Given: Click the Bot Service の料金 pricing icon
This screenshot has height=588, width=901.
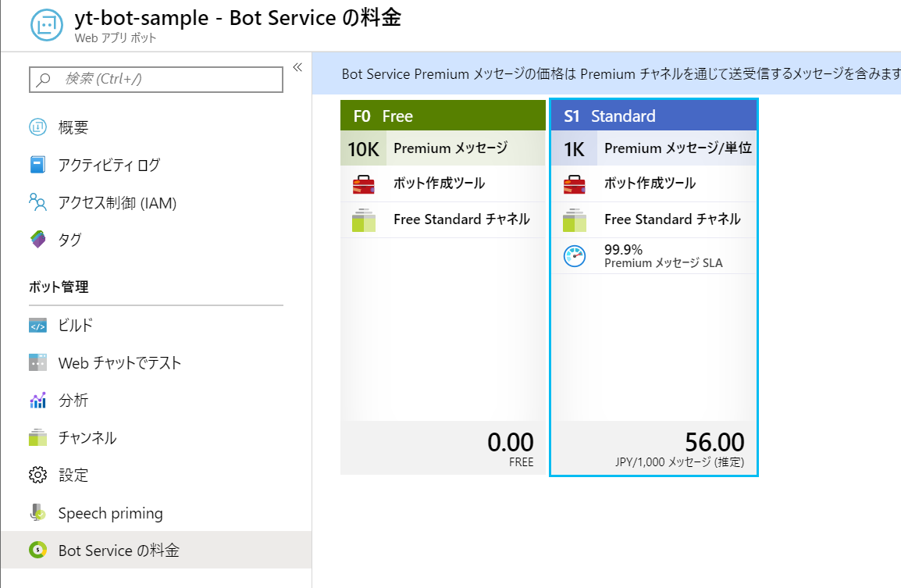Looking at the screenshot, I should [37, 550].
